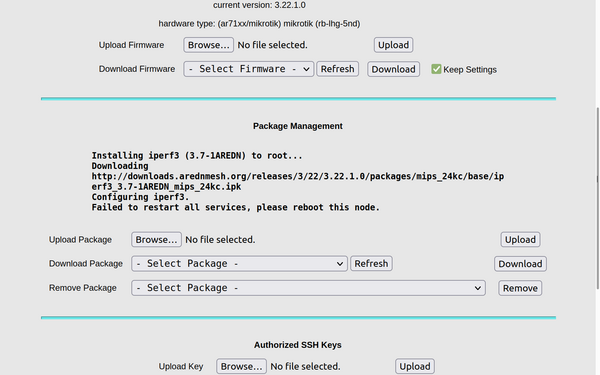Browse for an SSH key file

[241, 366]
